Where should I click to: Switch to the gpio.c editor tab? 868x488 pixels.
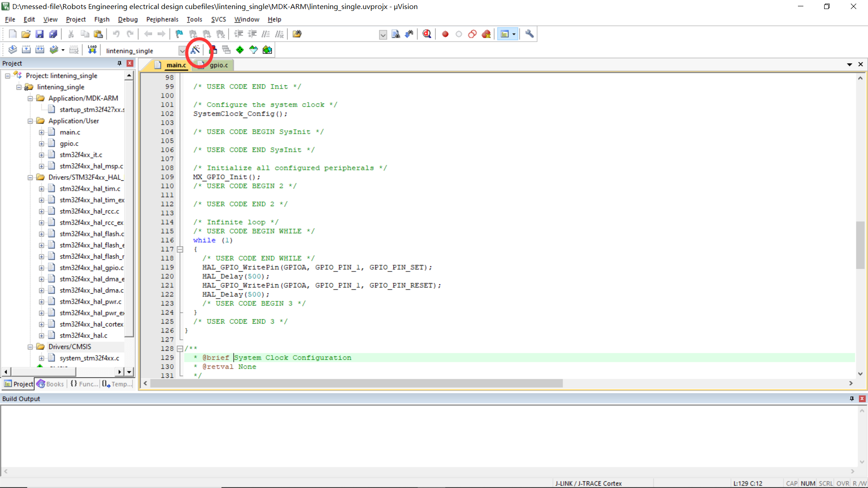point(219,65)
